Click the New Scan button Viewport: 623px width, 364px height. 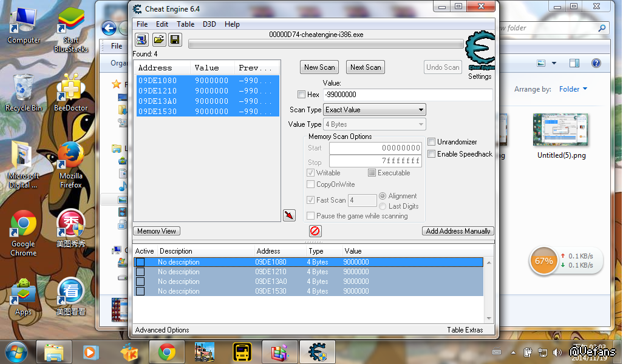(319, 67)
